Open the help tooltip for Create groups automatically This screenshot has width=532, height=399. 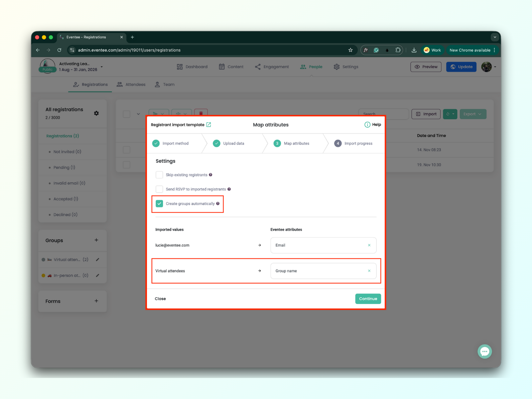(218, 203)
